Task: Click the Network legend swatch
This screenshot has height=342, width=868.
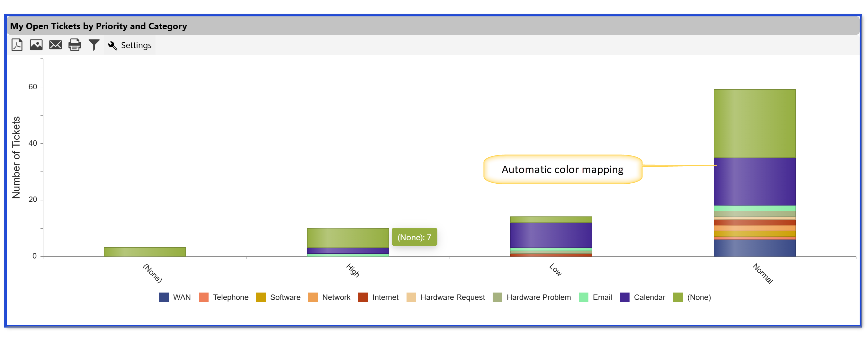Action: point(313,297)
